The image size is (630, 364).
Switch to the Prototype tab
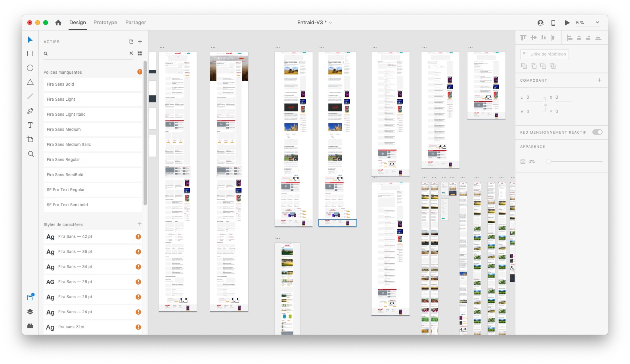pos(105,23)
